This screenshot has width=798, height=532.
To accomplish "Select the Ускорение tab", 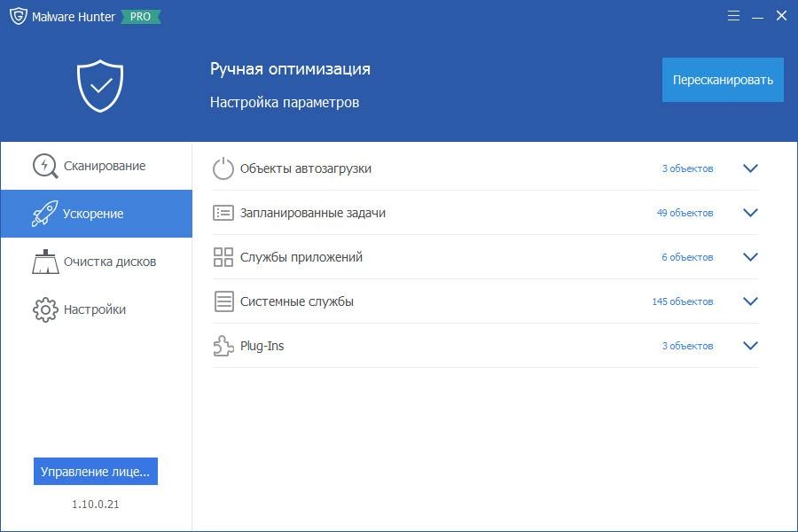I will pos(96,214).
